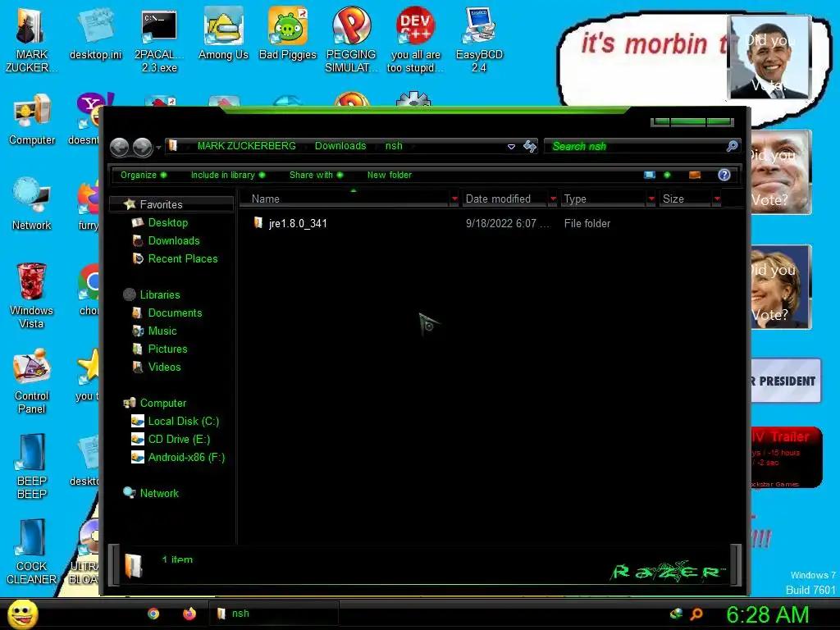Open the recent pages dropdown beside Forward
Viewport: 840px width, 630px height.
pos(158,148)
